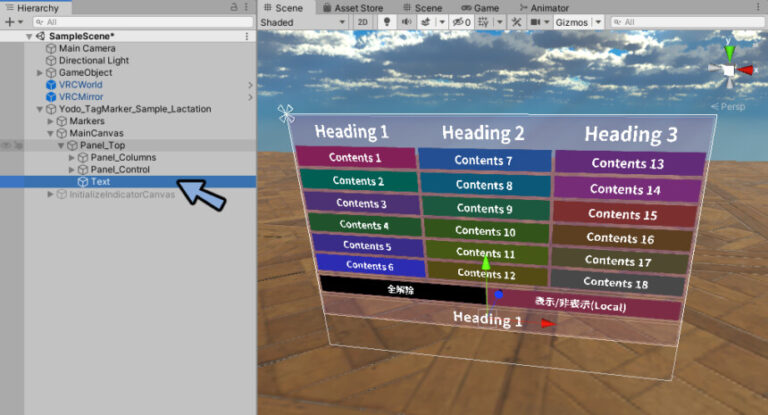Open the Scene view options menu
Screen dimensions: 768x415
pos(759,7)
